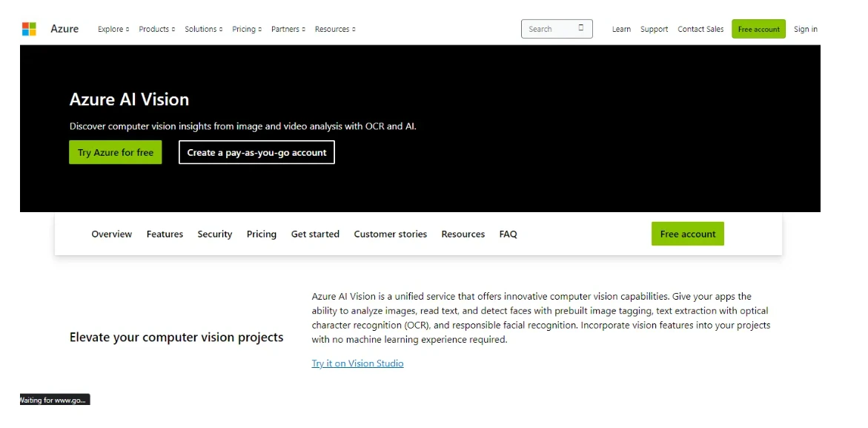Follow the Try it on Vision Studio link
This screenshot has width=868, height=428.
point(357,363)
